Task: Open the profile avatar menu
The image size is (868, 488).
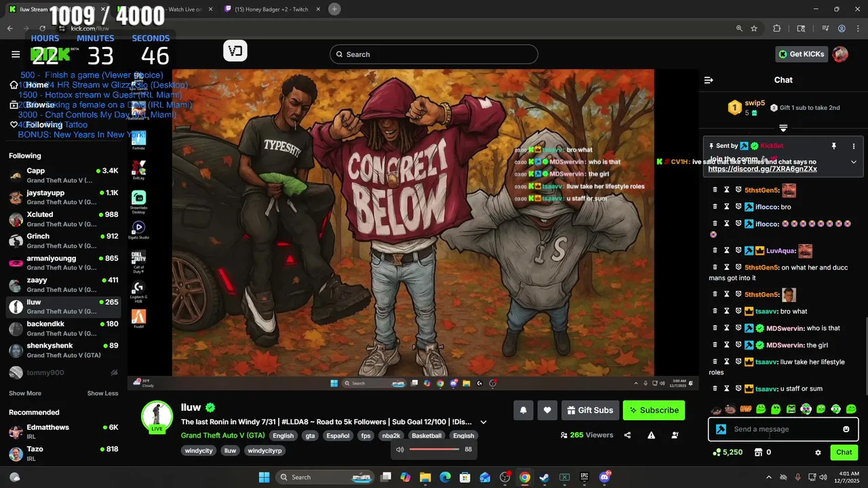Action: [840, 54]
